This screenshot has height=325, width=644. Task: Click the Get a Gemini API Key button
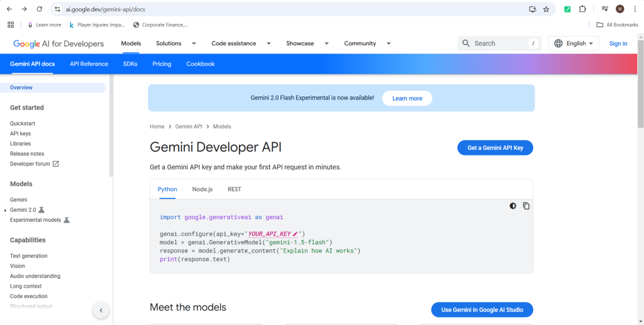coord(495,147)
